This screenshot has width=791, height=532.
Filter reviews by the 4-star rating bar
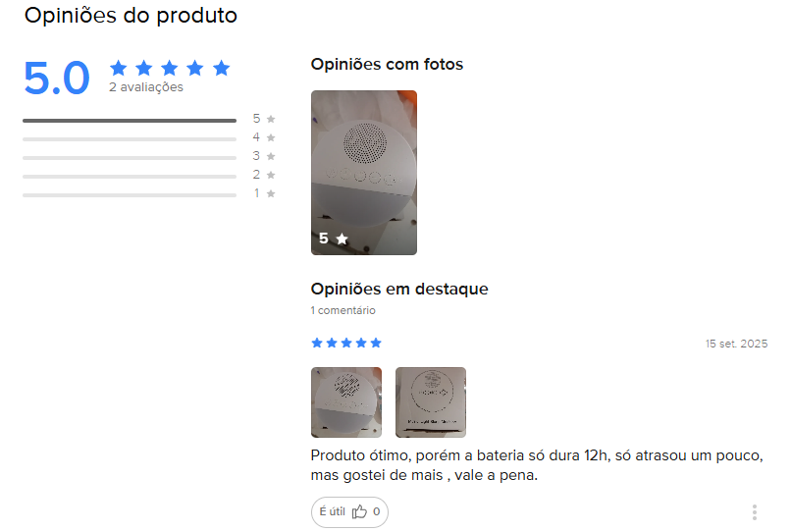130,139
